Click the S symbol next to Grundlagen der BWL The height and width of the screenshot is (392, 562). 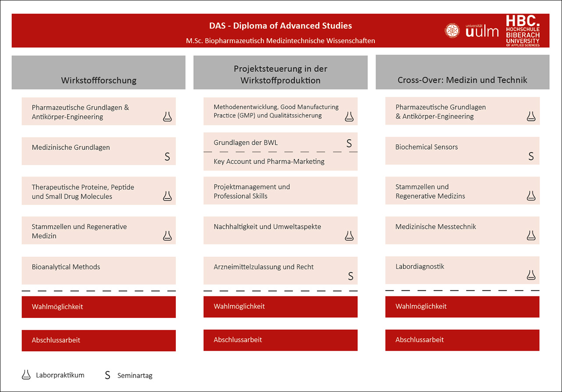click(349, 143)
